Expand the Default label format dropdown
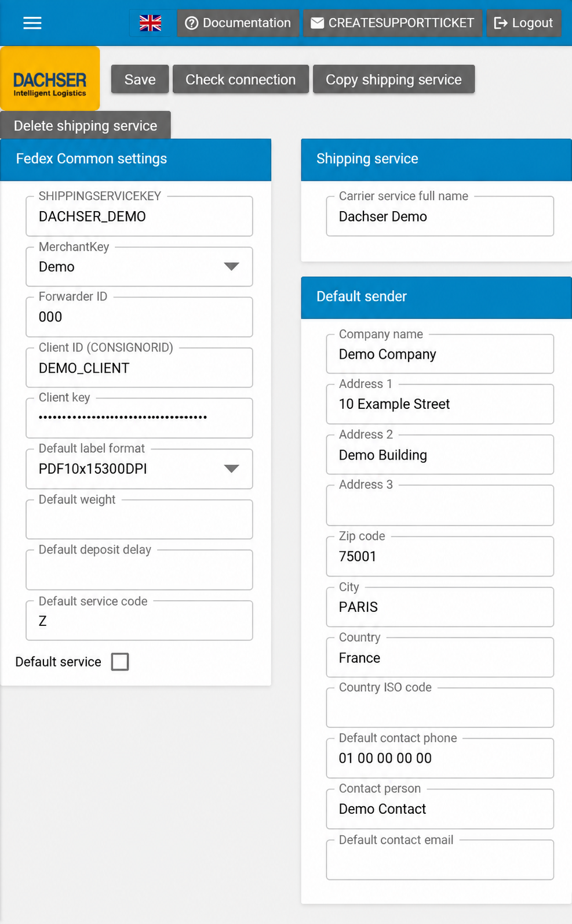 tap(139, 469)
